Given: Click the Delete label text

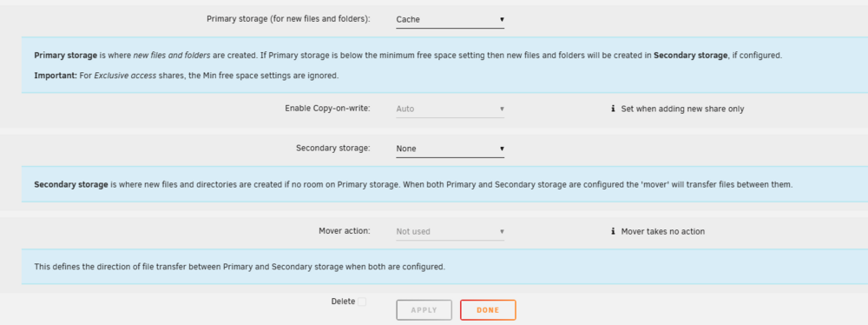Looking at the screenshot, I should point(343,302).
